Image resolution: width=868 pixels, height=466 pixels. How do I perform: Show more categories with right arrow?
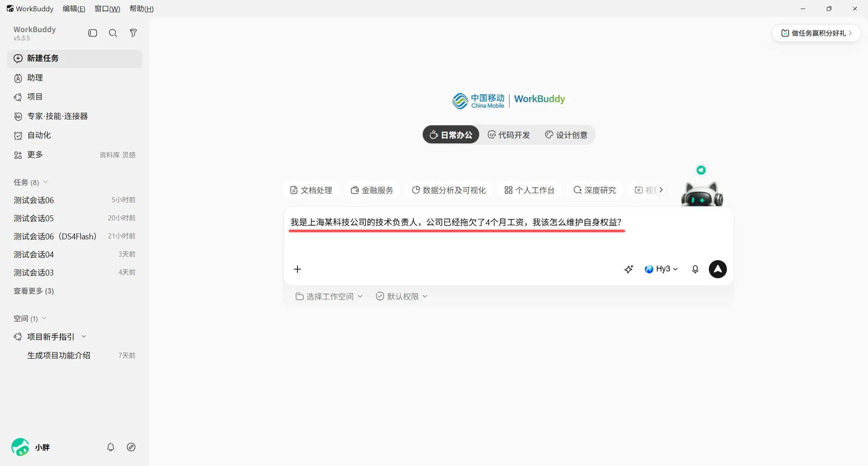point(661,190)
